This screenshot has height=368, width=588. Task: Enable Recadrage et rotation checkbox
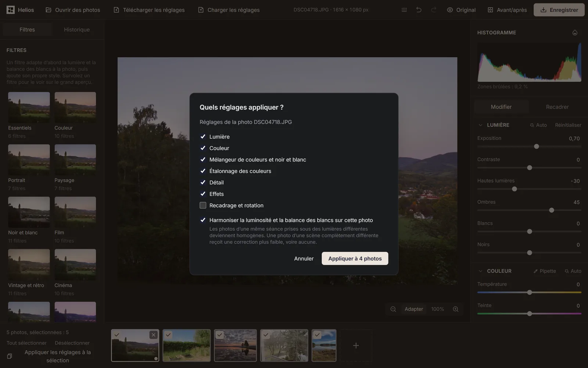tap(203, 205)
